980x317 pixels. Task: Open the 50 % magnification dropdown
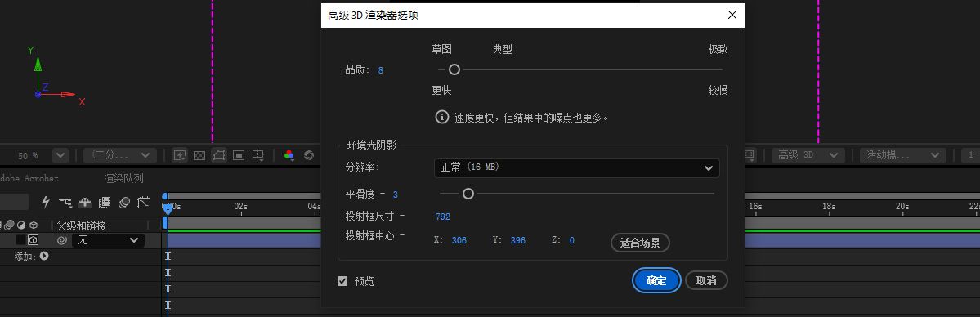(60, 155)
